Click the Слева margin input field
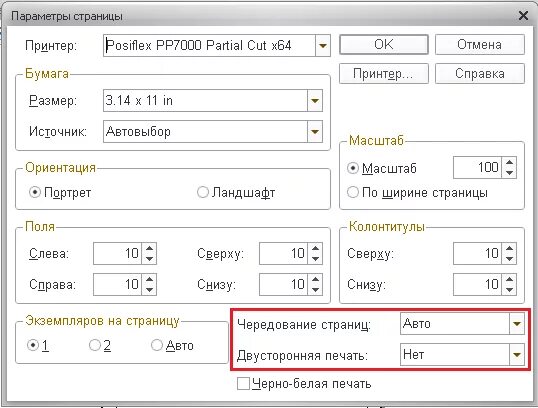The image size is (538, 408). (118, 254)
